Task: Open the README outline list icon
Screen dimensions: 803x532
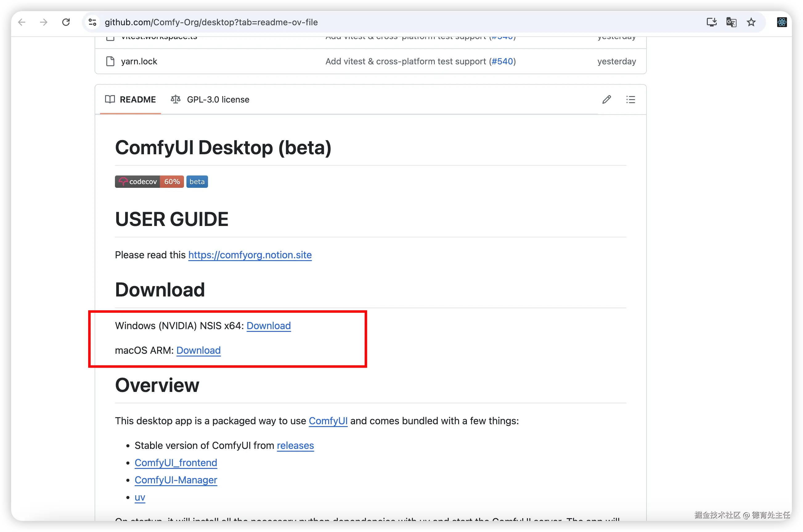Action: click(630, 99)
